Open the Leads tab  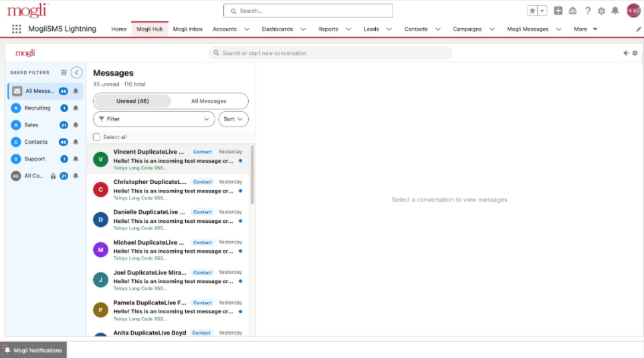[371, 29]
